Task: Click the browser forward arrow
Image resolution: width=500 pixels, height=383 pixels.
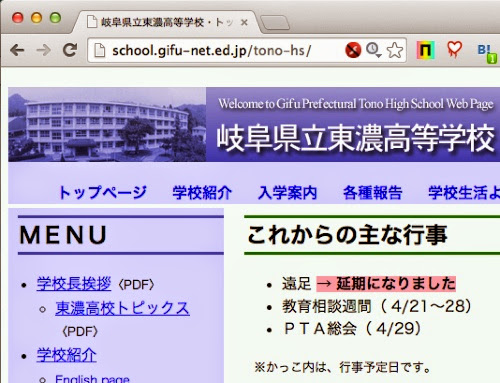Action: [43, 50]
